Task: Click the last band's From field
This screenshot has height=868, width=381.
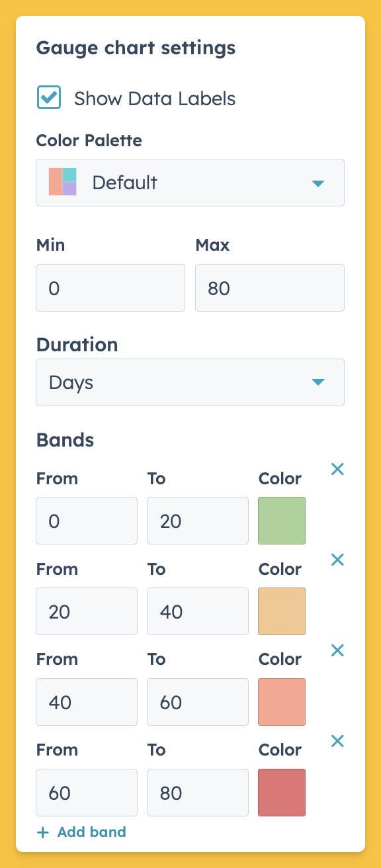Action: pyautogui.click(x=87, y=793)
